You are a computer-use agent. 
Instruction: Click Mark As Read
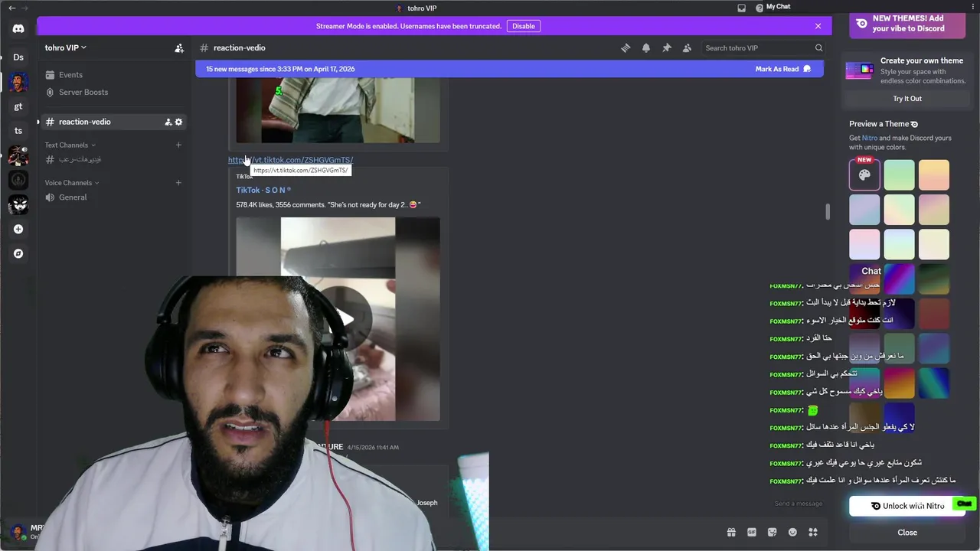(782, 69)
